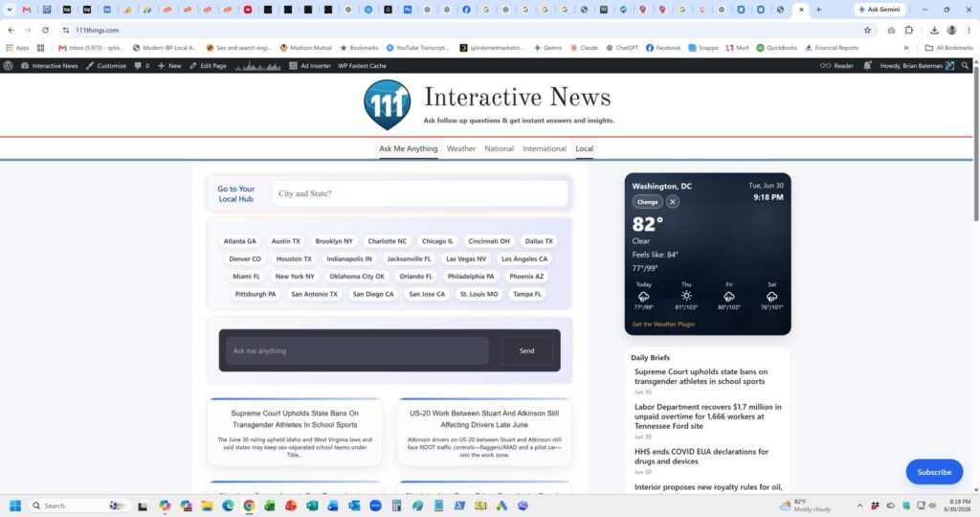The width and height of the screenshot is (980, 517).
Task: Open Google Chrome taskbar icon
Action: pos(249,506)
